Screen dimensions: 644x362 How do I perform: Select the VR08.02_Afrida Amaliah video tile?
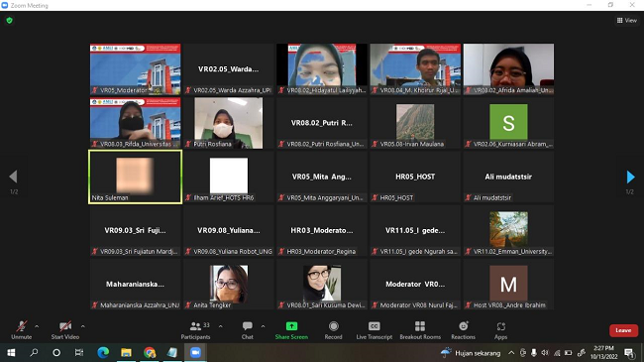[508, 69]
